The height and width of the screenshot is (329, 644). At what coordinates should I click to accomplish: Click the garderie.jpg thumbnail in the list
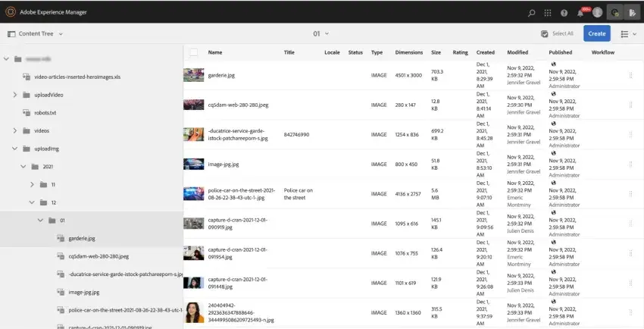pyautogui.click(x=193, y=75)
